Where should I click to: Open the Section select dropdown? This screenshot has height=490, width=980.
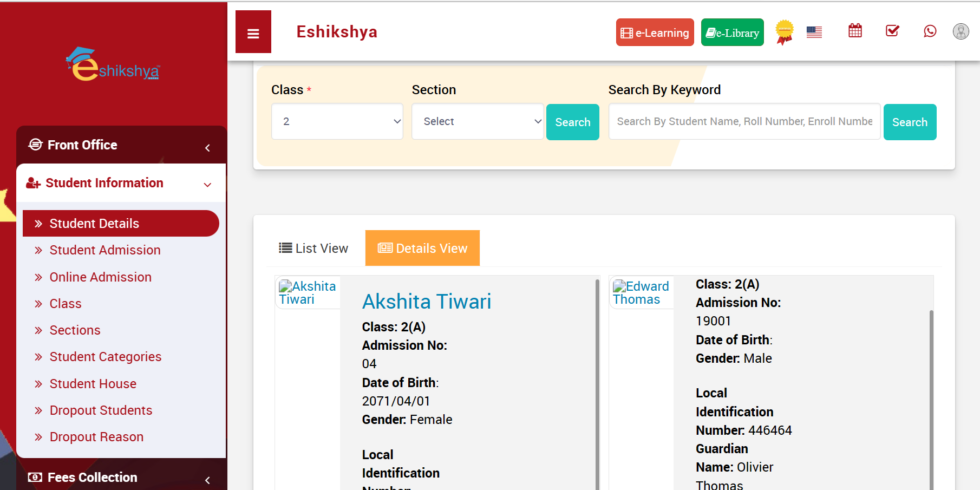pyautogui.click(x=477, y=121)
